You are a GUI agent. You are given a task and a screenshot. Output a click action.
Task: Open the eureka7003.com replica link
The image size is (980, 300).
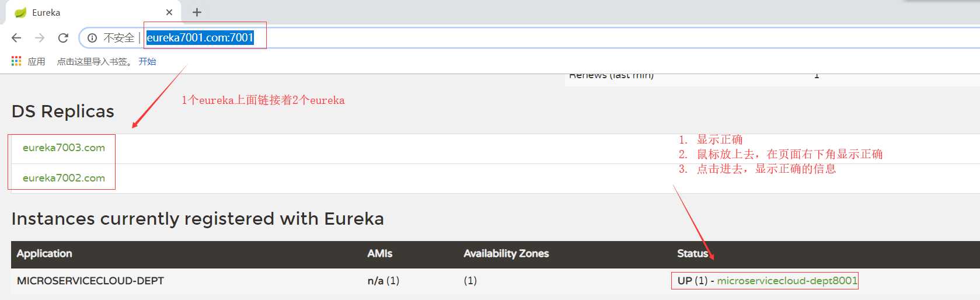pyautogui.click(x=64, y=148)
